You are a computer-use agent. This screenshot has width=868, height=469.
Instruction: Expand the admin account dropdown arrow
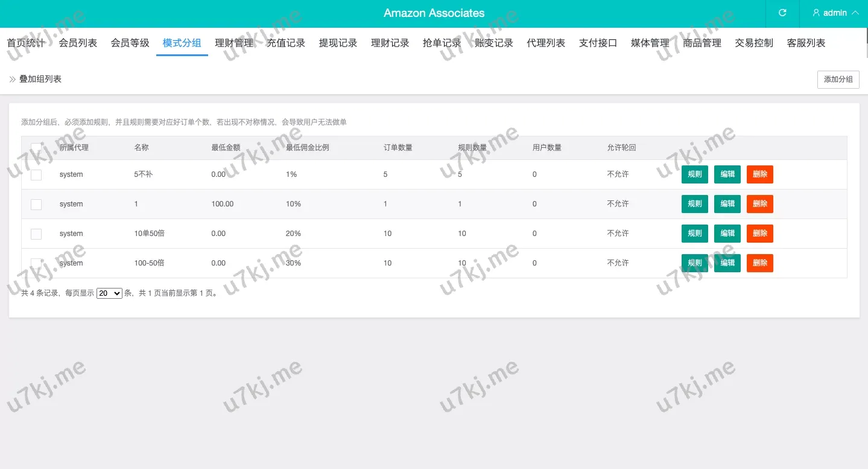pos(855,13)
